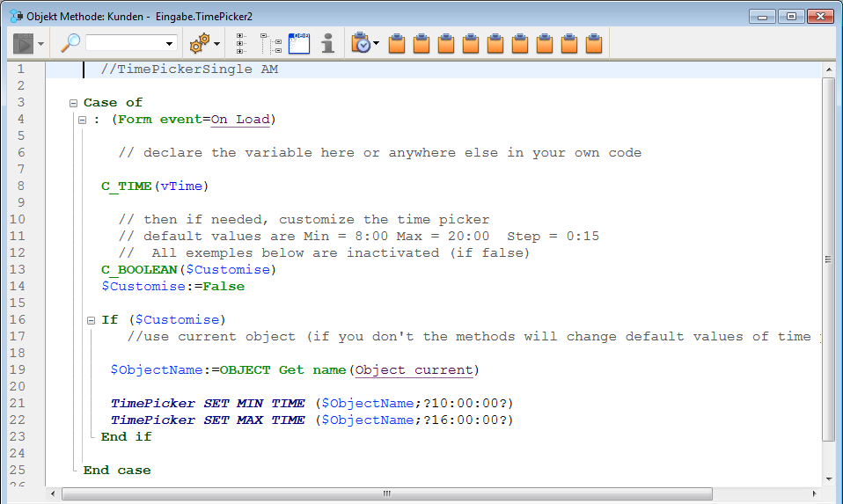Click the Object current constant
The width and height of the screenshot is (843, 504).
(414, 370)
